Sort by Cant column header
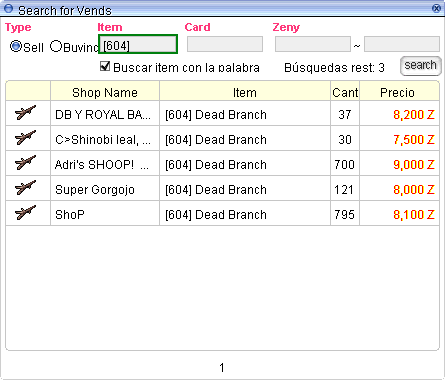The height and width of the screenshot is (380, 445). 345,92
